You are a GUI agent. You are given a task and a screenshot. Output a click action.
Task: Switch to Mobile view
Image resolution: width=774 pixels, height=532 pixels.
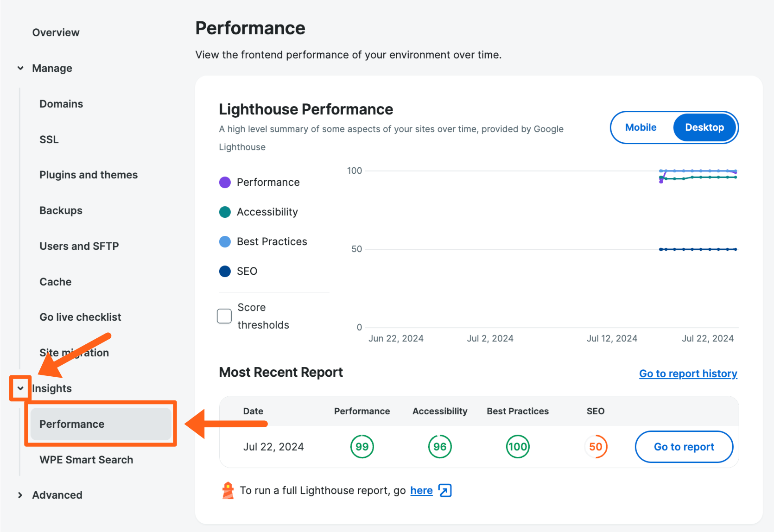[641, 127]
